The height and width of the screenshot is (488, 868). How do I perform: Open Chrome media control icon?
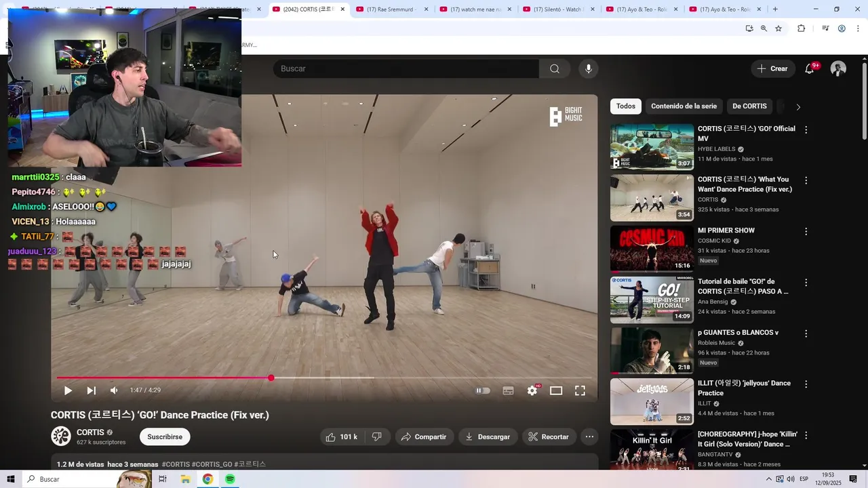825,28
